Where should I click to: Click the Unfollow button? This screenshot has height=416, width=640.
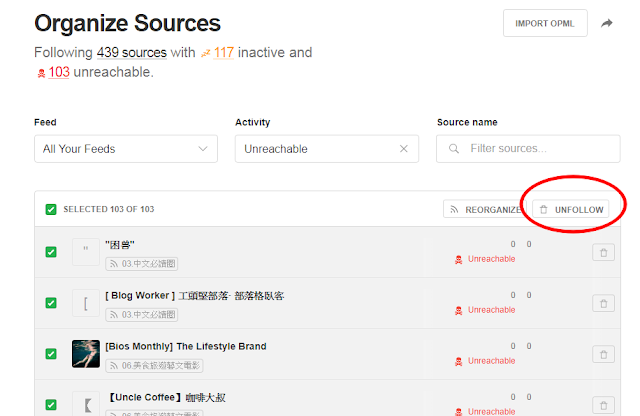point(571,209)
